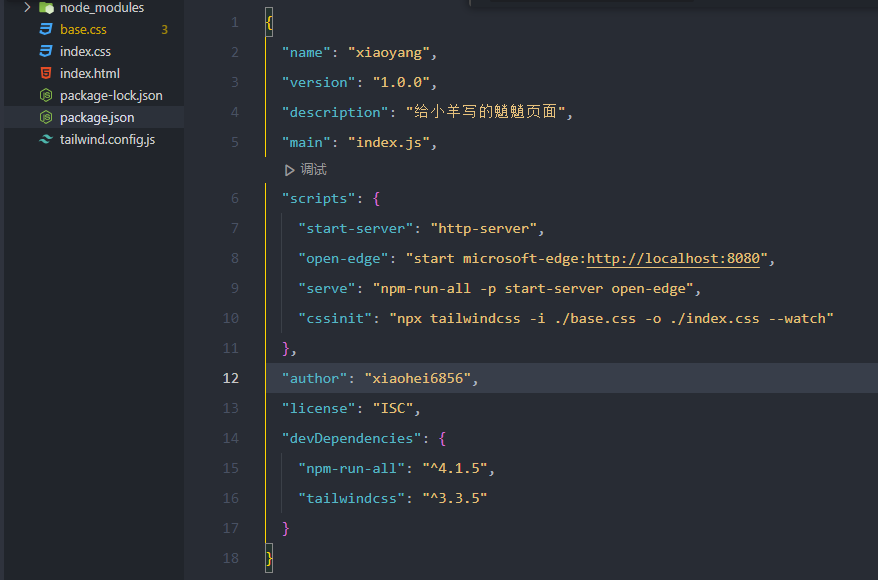Open the package-lock.json file
Viewport: 878px width, 580px height.
point(111,96)
